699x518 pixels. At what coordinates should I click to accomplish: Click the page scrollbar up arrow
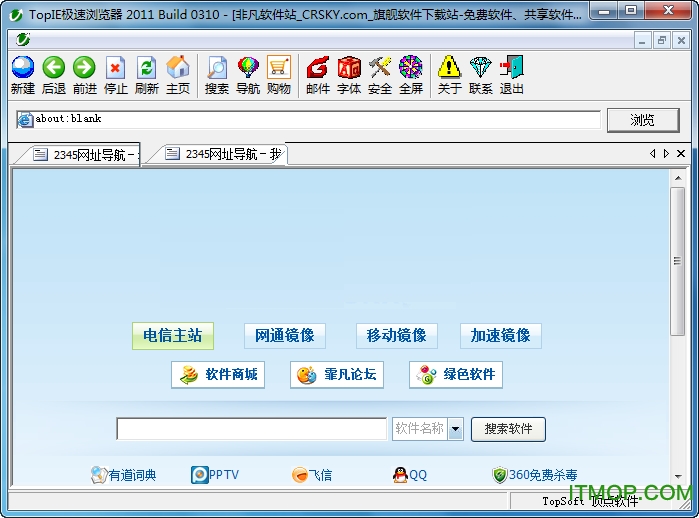pos(678,178)
